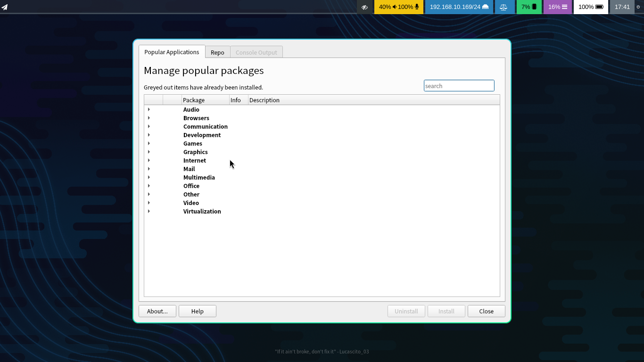644x362 pixels.
Task: Expand the Other category arrow
Action: (x=149, y=194)
